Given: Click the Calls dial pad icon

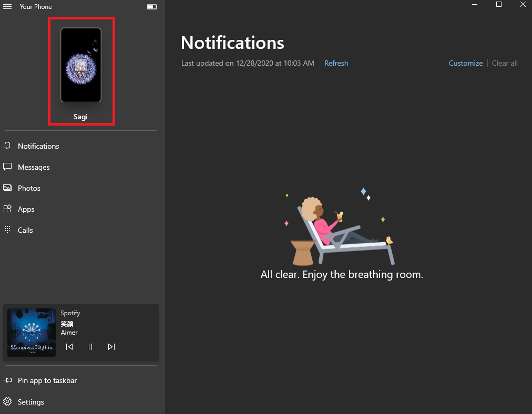Looking at the screenshot, I should coord(7,230).
